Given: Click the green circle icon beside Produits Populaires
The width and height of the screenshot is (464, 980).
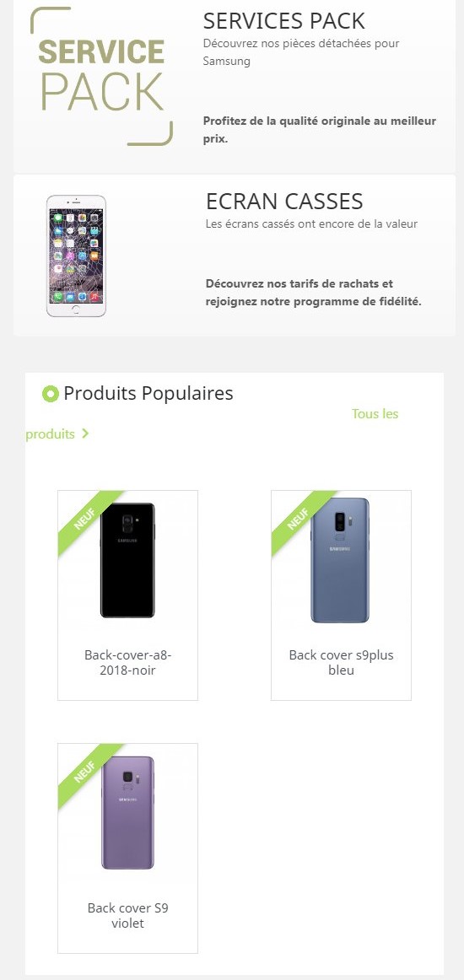Looking at the screenshot, I should [x=50, y=394].
